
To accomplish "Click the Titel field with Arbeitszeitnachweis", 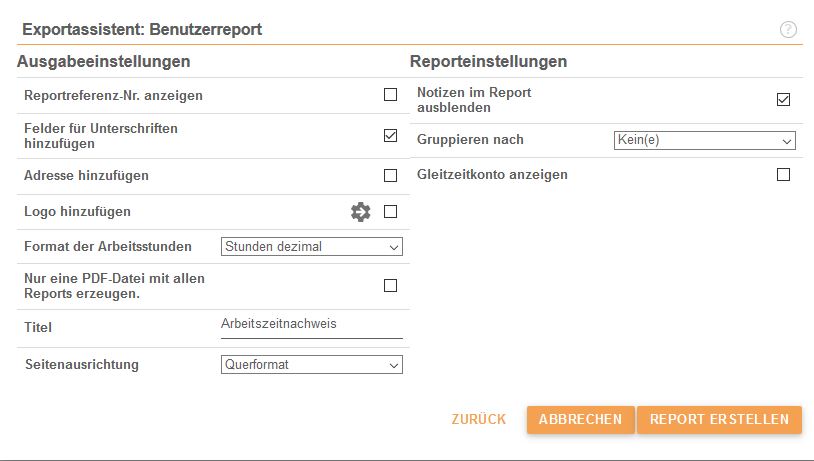I will 311,325.
